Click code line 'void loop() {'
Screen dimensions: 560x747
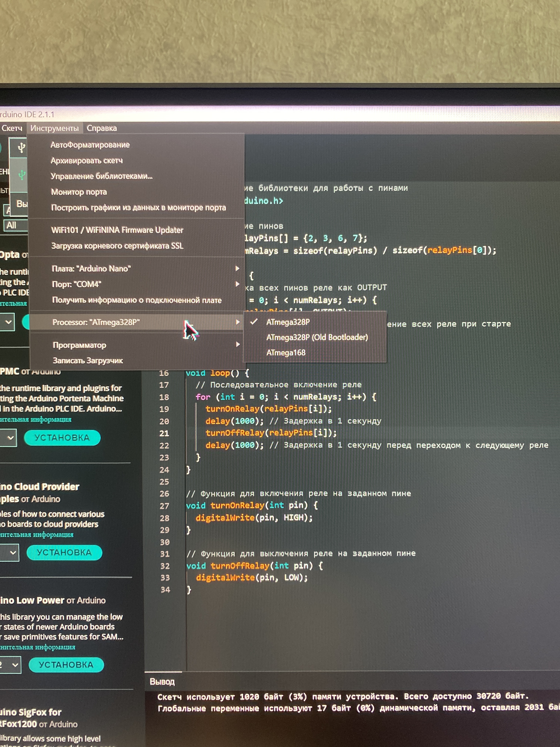(x=217, y=373)
